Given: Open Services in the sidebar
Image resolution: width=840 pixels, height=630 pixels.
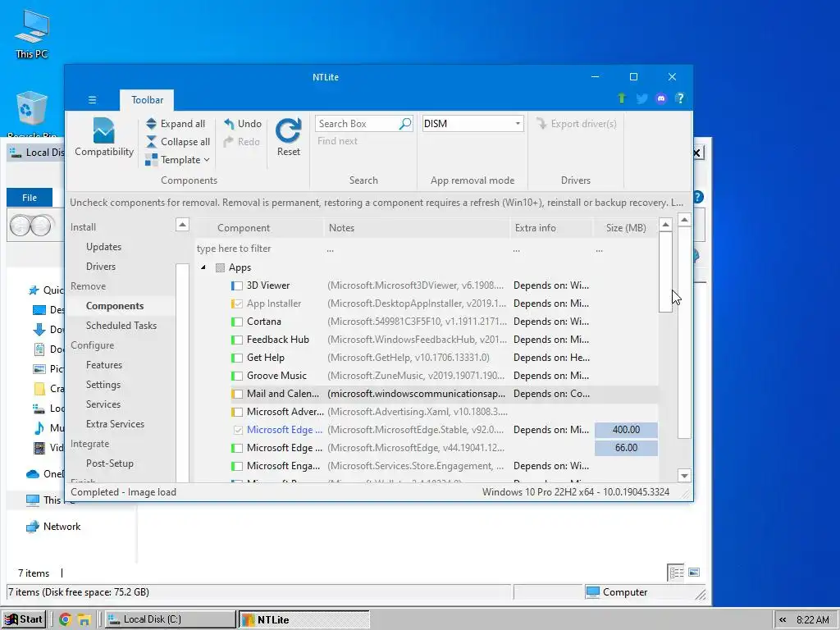Looking at the screenshot, I should pos(103,404).
